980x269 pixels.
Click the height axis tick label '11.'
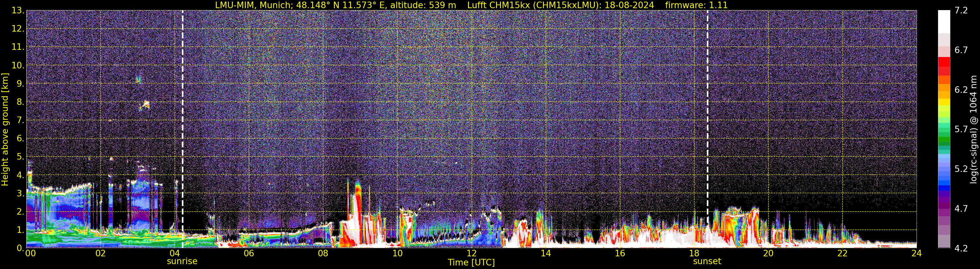[x=18, y=47]
